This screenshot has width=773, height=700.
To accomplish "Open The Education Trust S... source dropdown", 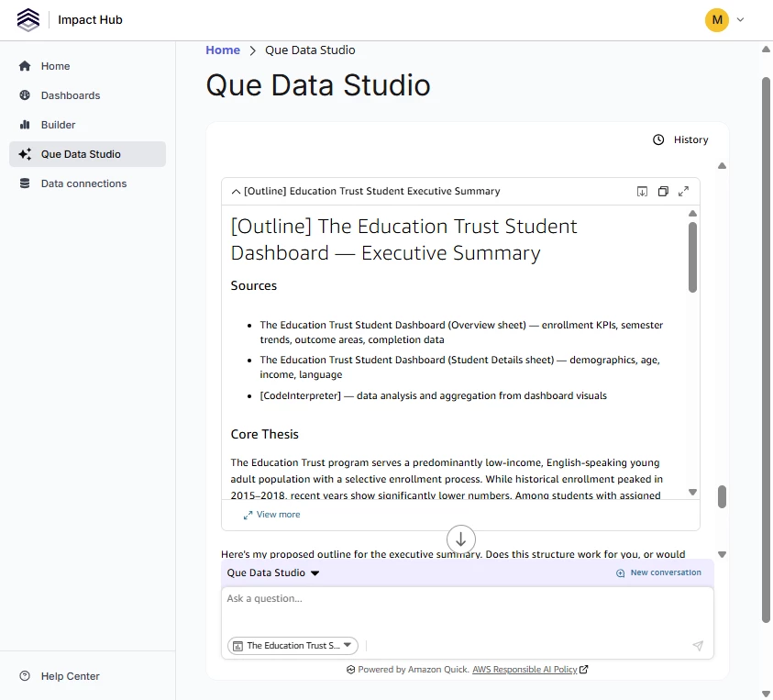I will coord(293,646).
